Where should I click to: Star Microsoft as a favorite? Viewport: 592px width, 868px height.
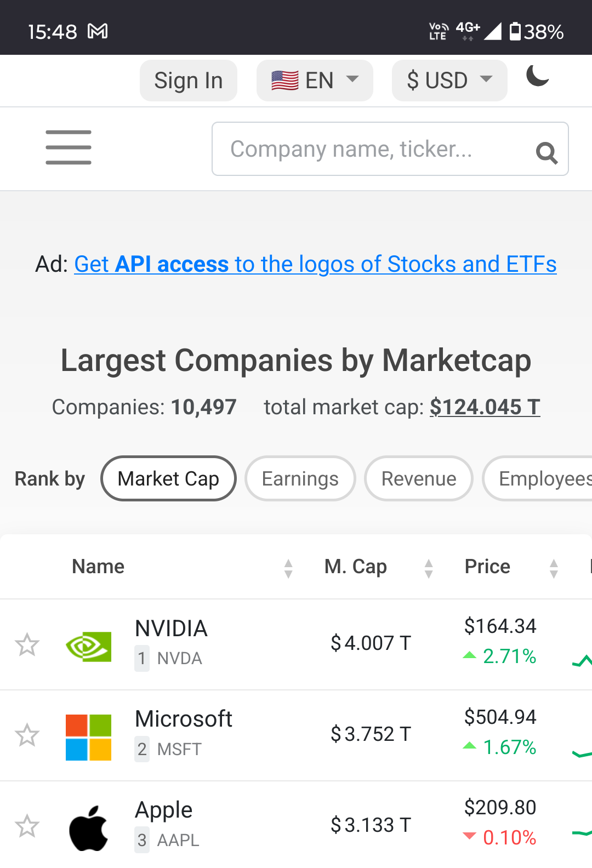pos(27,735)
